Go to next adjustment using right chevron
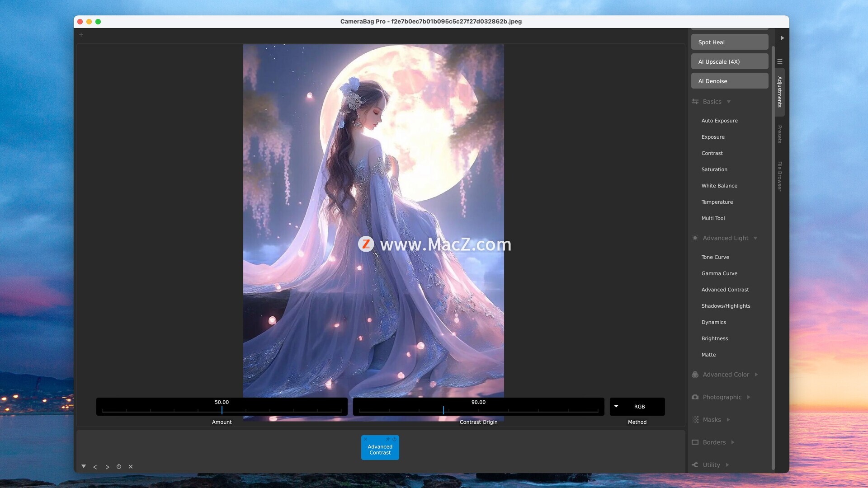 (107, 467)
